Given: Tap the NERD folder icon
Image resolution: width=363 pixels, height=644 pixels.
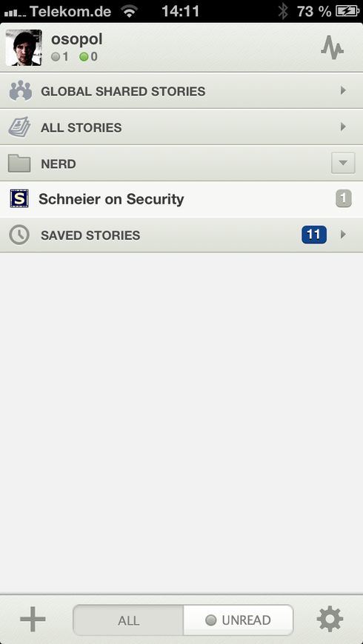Looking at the screenshot, I should (19, 164).
